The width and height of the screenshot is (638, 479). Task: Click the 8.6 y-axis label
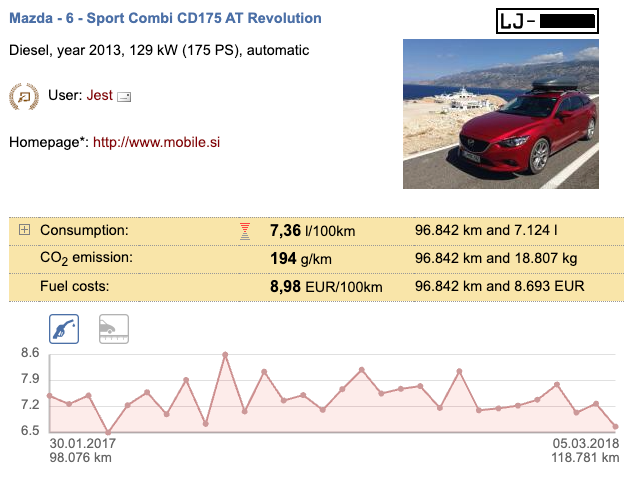pyautogui.click(x=30, y=353)
